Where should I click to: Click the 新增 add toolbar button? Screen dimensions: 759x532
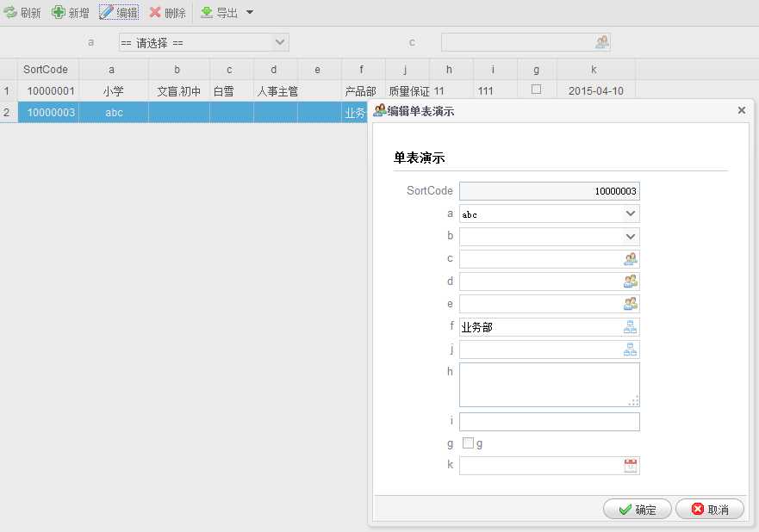point(71,12)
